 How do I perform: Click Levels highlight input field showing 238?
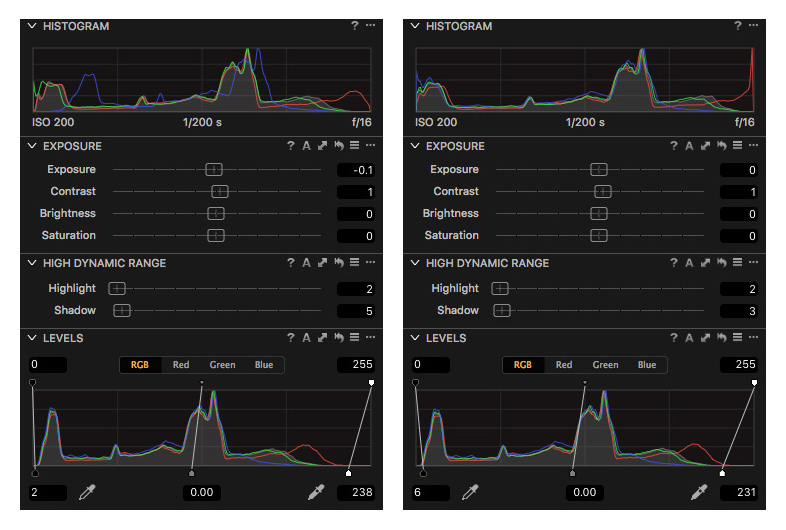356,492
